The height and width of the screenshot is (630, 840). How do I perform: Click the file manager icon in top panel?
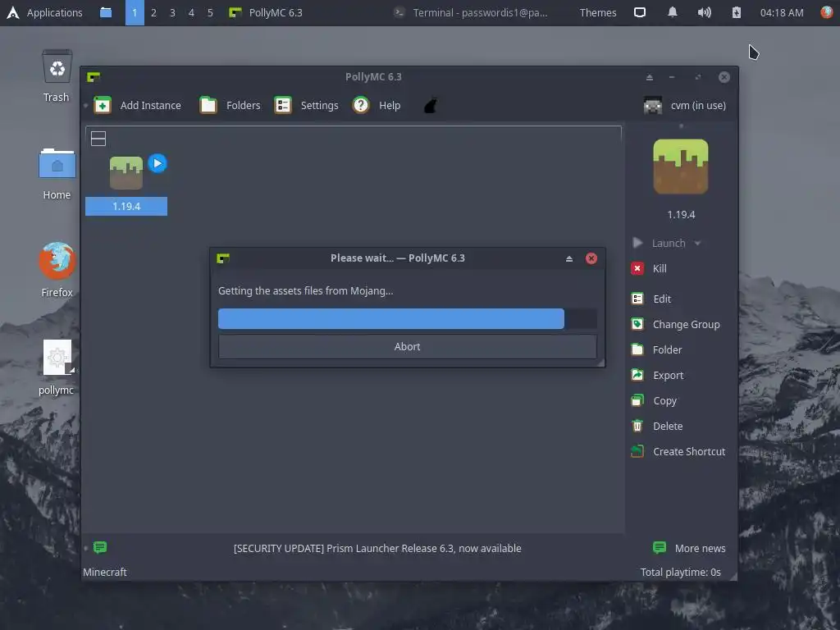tap(106, 12)
